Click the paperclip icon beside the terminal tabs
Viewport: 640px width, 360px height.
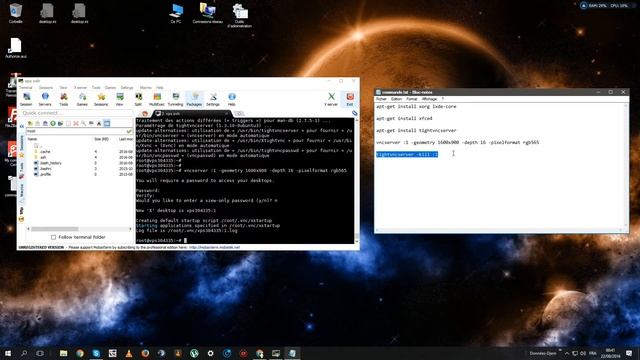(x=354, y=113)
